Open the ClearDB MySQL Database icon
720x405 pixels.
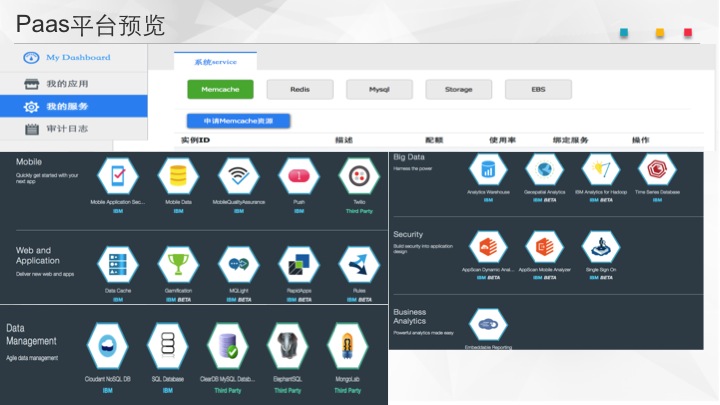coord(228,346)
